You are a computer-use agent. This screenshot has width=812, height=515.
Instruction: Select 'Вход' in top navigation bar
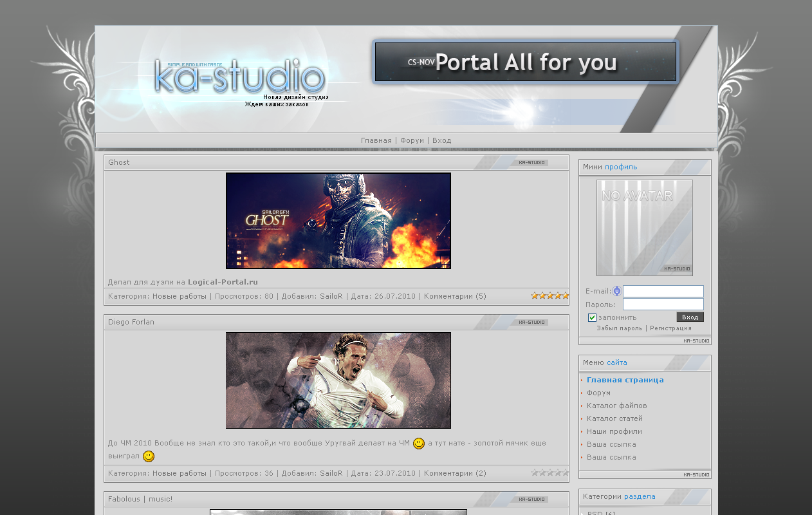pyautogui.click(x=441, y=140)
